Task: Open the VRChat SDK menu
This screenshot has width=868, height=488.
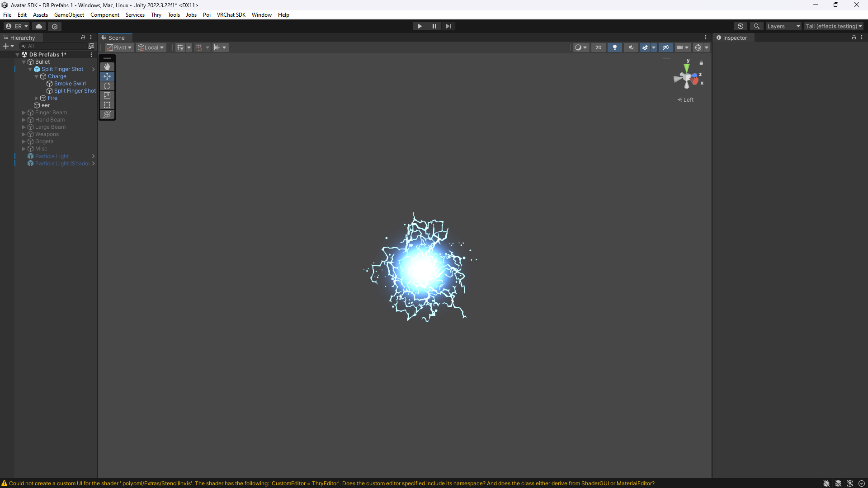Action: (x=231, y=15)
